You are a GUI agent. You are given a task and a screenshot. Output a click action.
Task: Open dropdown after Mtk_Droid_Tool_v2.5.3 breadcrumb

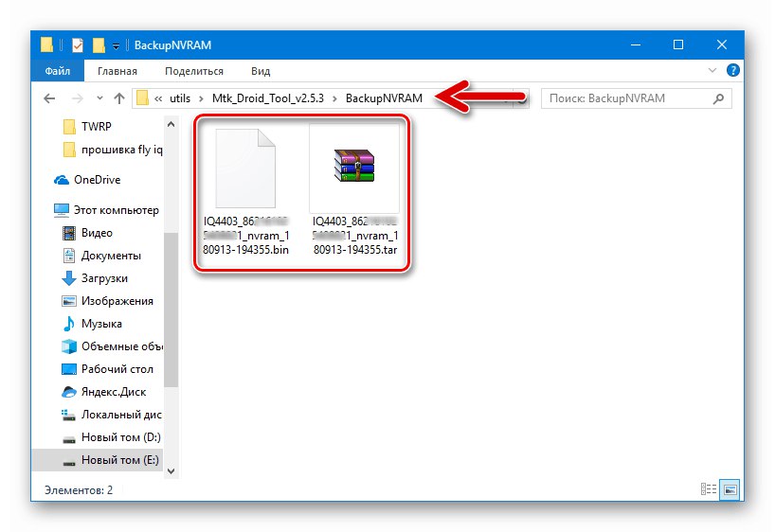pos(334,98)
